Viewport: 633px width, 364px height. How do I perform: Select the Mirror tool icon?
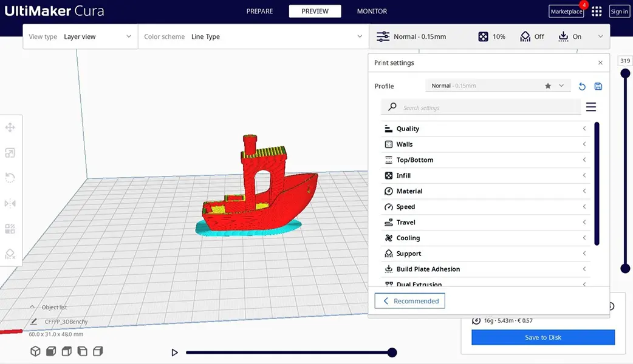(10, 203)
